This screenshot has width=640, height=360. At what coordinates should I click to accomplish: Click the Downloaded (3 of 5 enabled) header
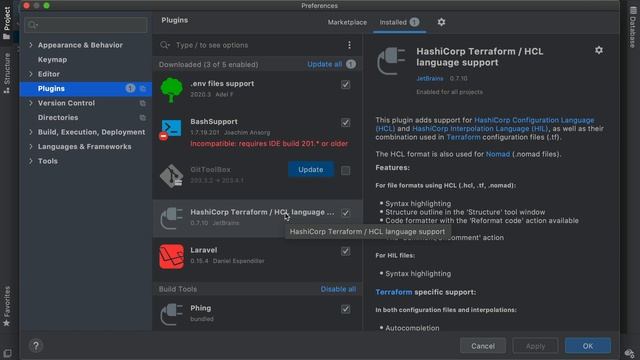pyautogui.click(x=209, y=64)
